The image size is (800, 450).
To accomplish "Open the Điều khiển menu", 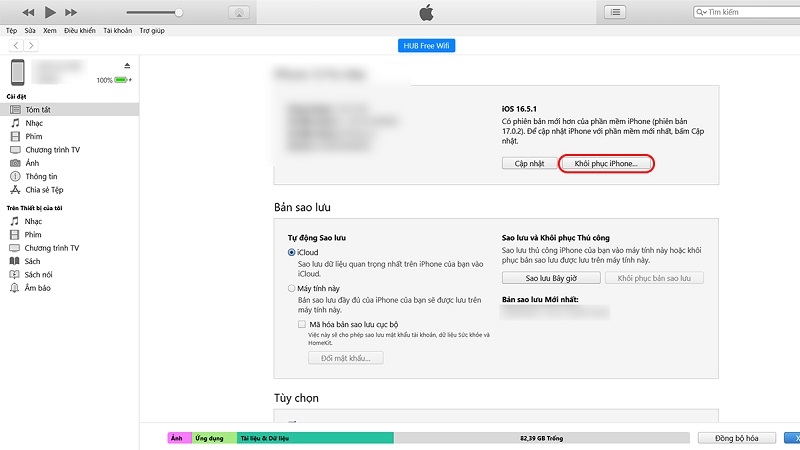I will [x=79, y=31].
